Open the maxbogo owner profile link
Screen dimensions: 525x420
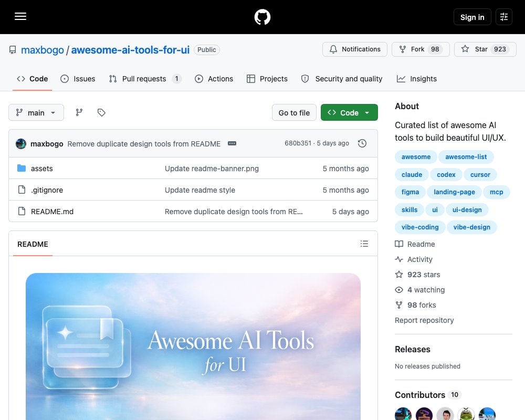[42, 50]
